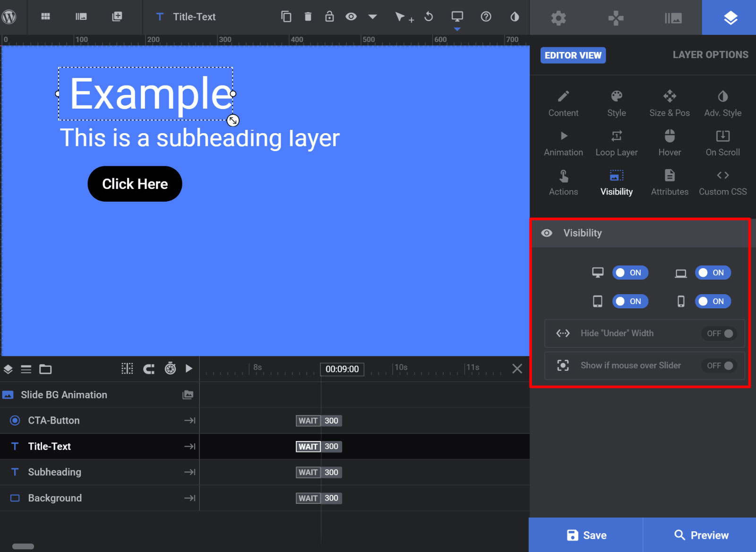Open the desktop device view selector
The width and height of the screenshot is (756, 552).
[457, 17]
